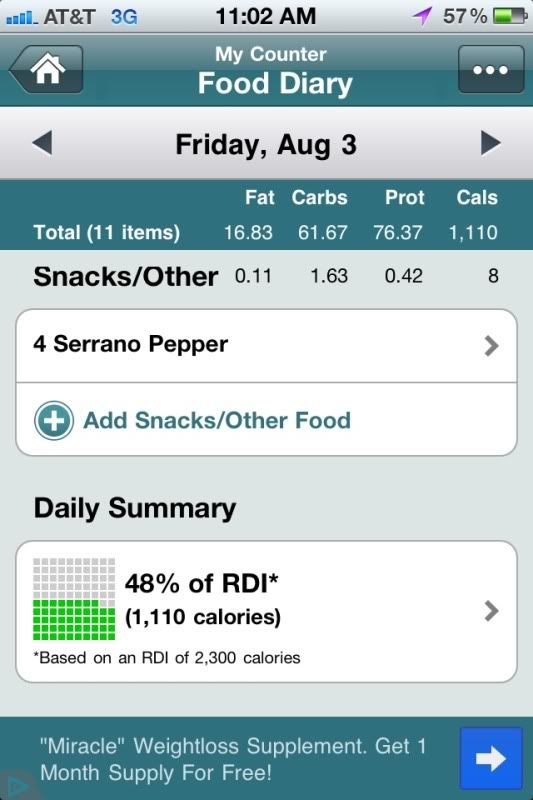Tap the RDI calorie grid chart

click(x=74, y=599)
